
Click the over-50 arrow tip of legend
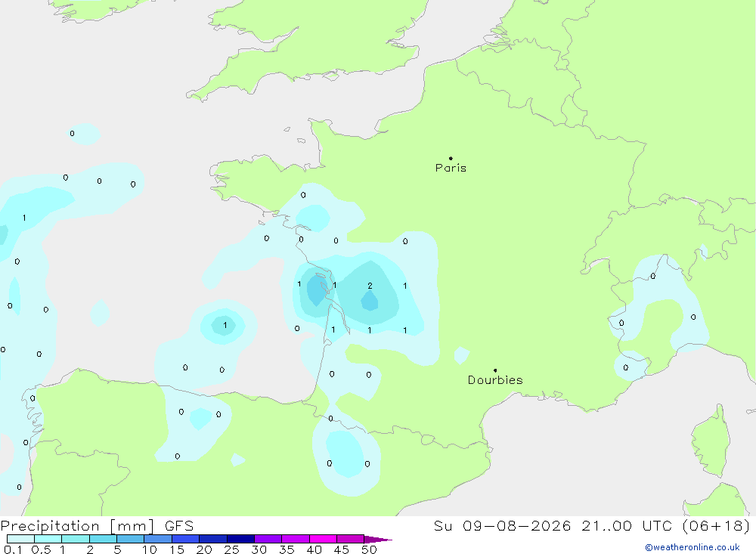(x=379, y=540)
